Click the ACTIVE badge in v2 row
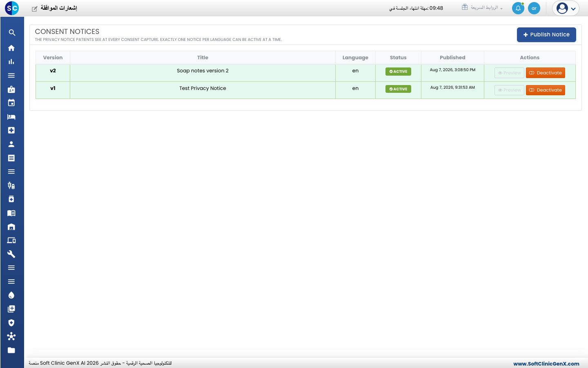The image size is (588, 368). [398, 72]
